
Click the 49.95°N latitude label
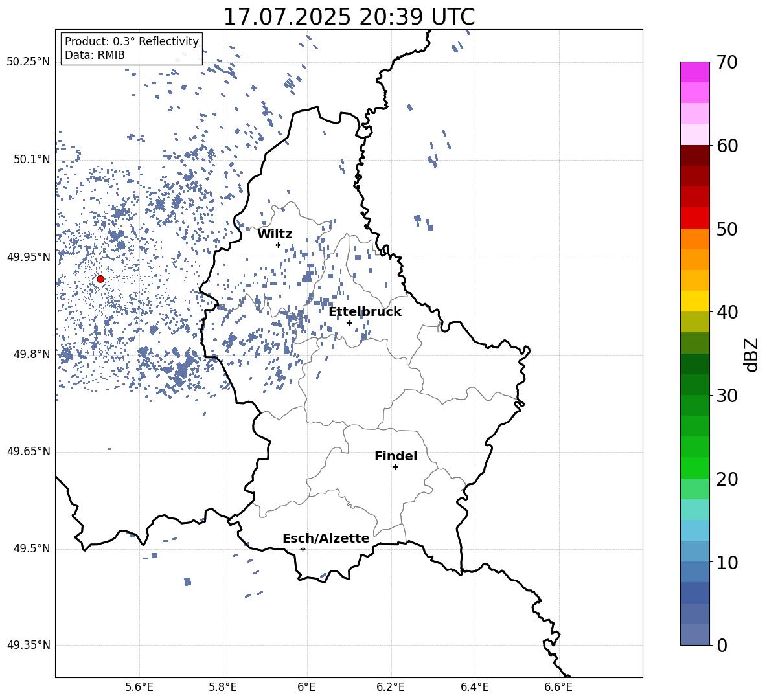[29, 256]
